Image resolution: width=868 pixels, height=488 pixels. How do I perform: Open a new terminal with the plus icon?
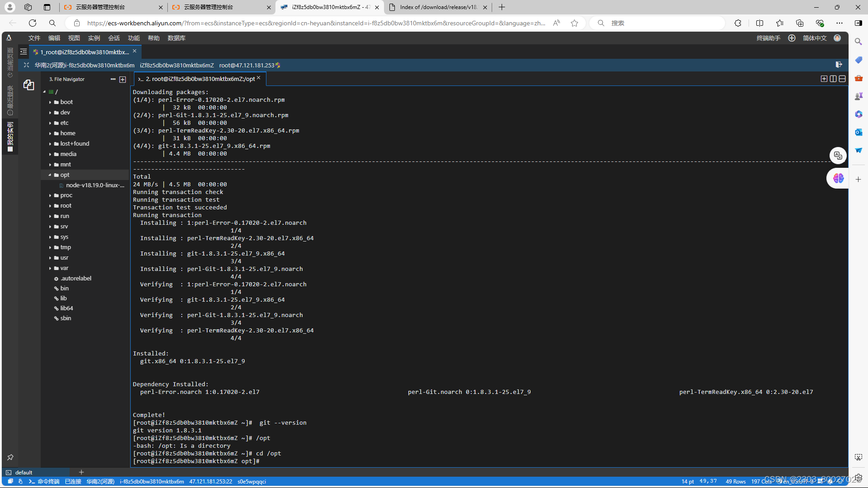(x=824, y=78)
